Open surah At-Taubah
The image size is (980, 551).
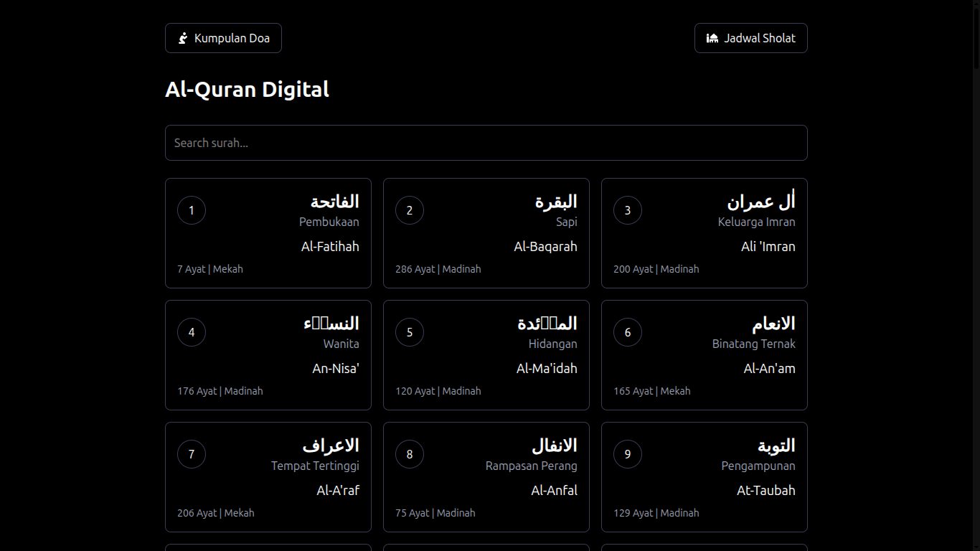click(704, 477)
